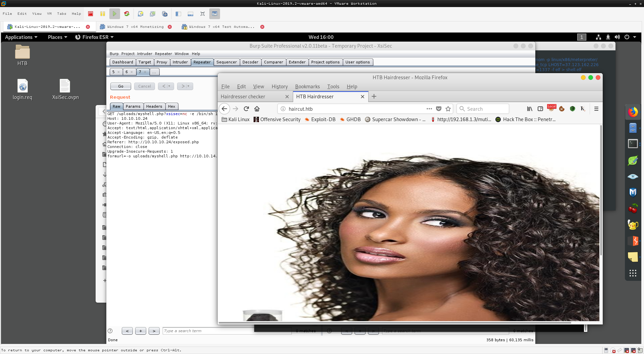644x354 pixels.
Task: Revert to snapshot using the green-arrow clock icon
Action: click(153, 14)
